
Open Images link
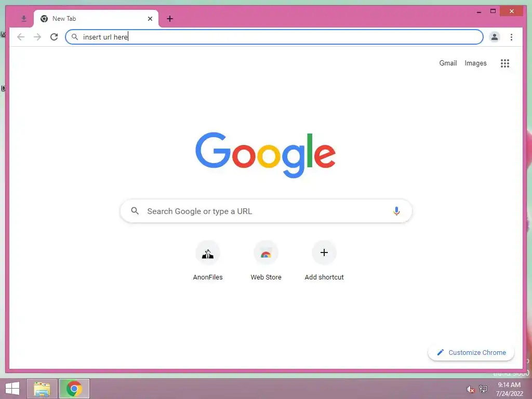(475, 63)
